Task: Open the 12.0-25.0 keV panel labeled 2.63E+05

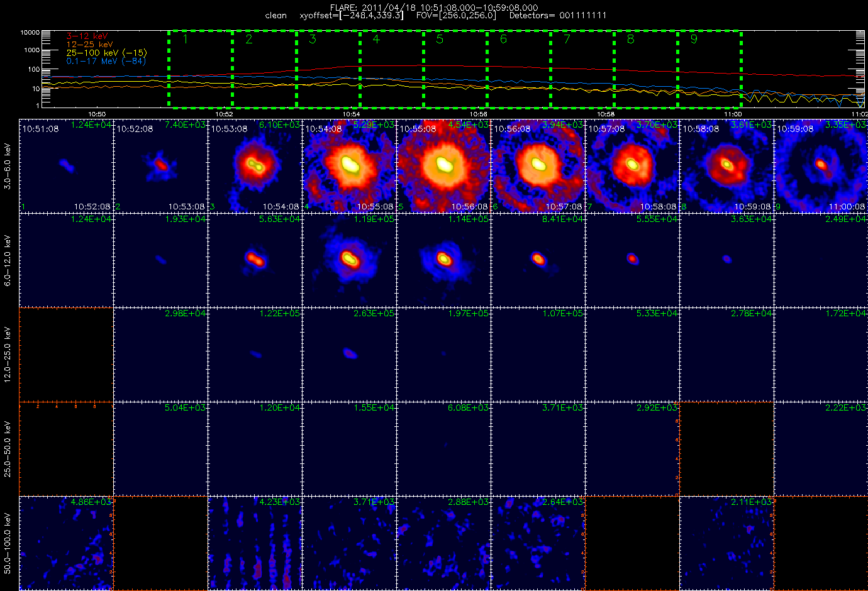Action: (349, 354)
